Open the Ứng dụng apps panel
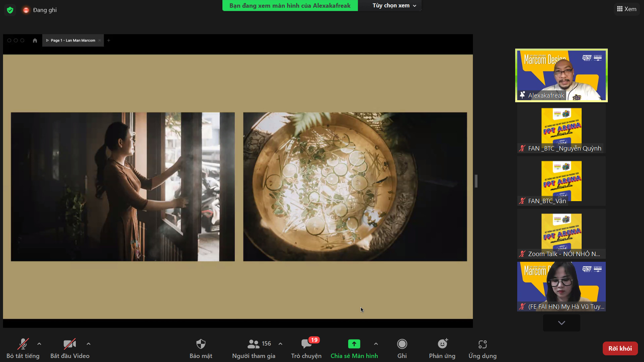Screen dimensions: 644x362 point(482,348)
